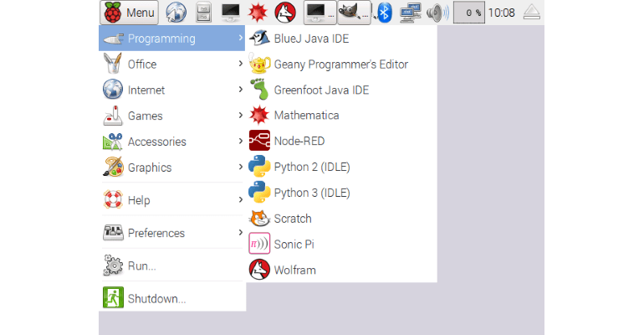This screenshot has height=335, width=644.
Task: Click the Games joystick icon
Action: pos(113,116)
